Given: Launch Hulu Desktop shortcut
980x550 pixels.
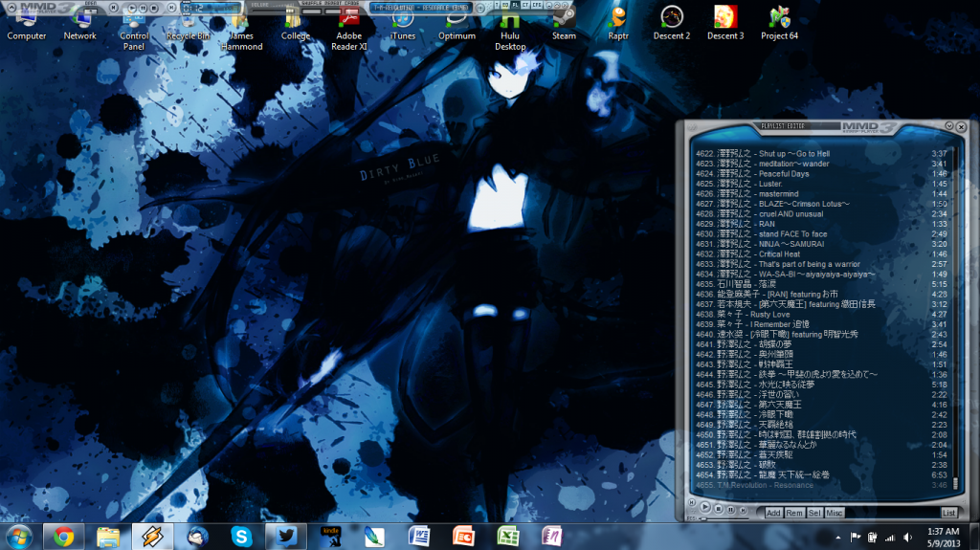Looking at the screenshot, I should tap(510, 29).
